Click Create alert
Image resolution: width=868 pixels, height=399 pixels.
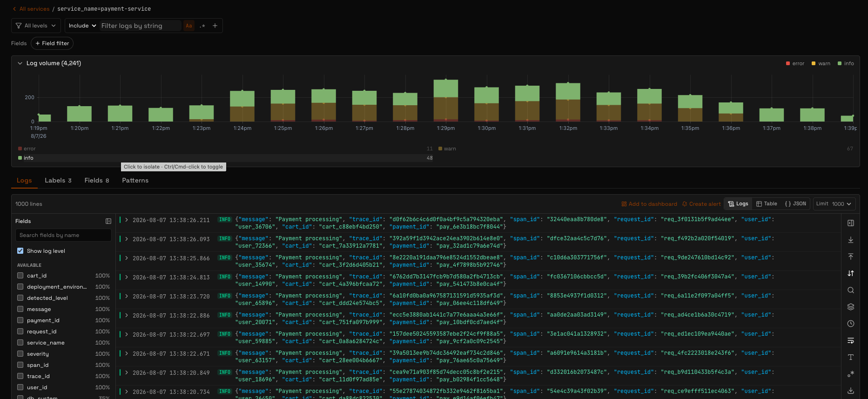(x=701, y=204)
